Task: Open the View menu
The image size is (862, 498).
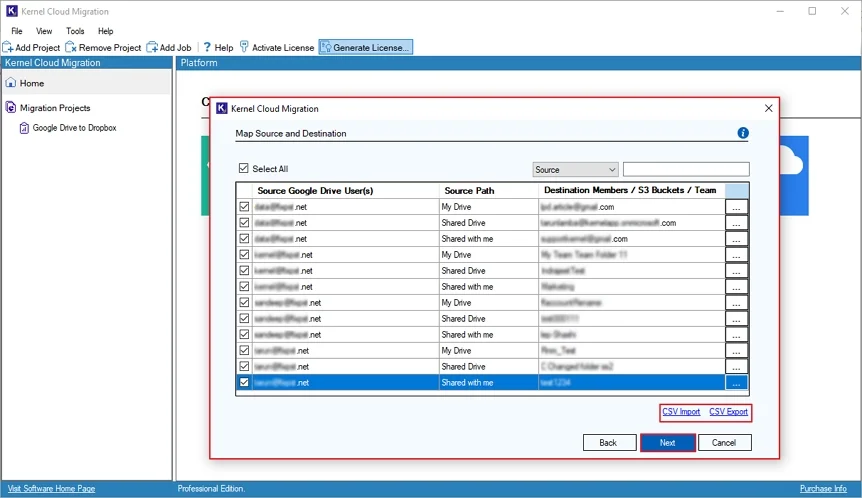Action: pos(44,31)
